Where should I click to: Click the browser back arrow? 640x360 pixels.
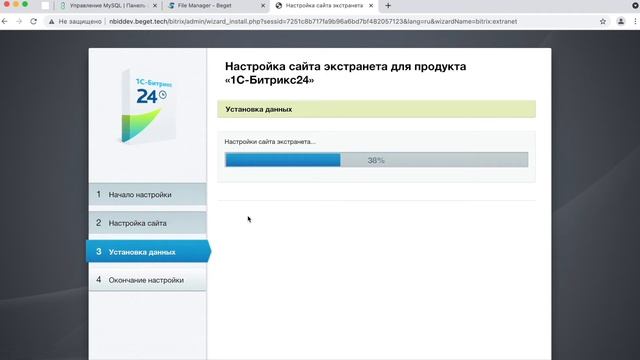coord(5,21)
